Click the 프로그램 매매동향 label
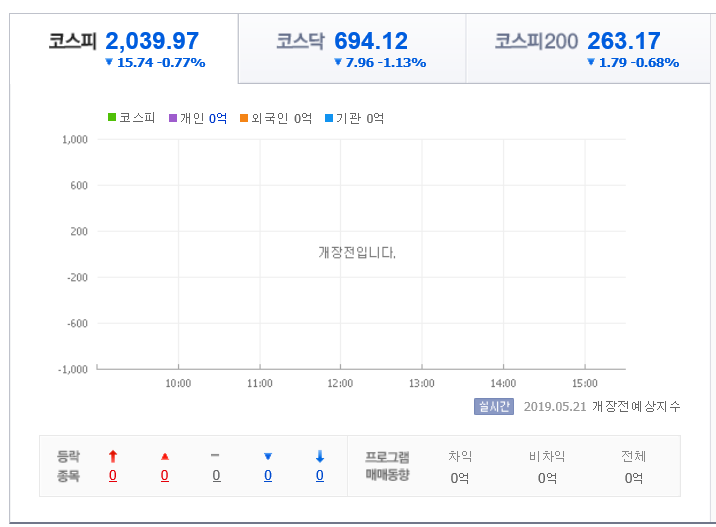Image resolution: width=716 pixels, height=527 pixels. [x=387, y=466]
